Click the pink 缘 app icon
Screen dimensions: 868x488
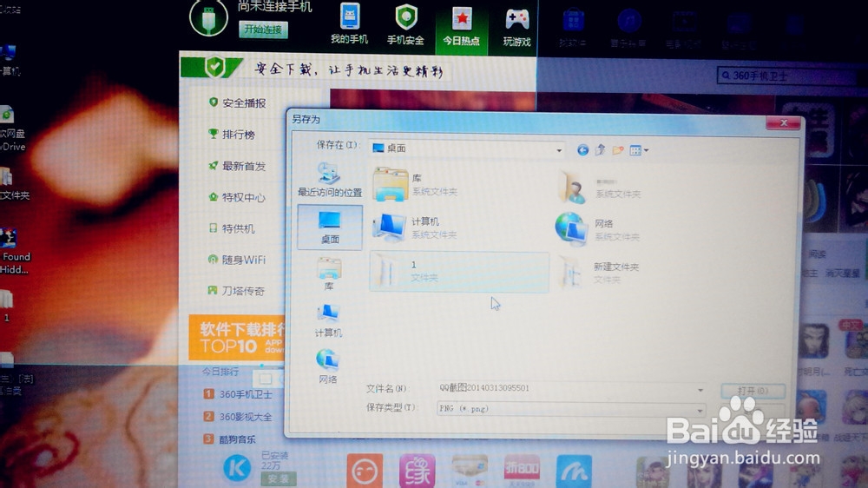[x=417, y=471]
